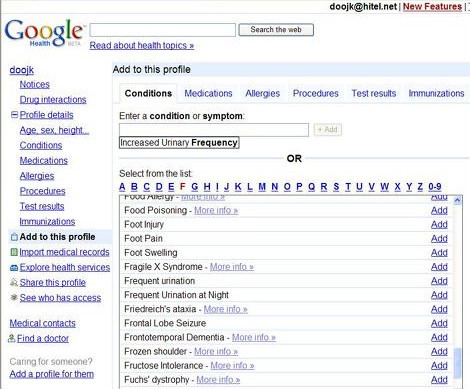Open More info for Food Poisoning
This screenshot has width=470, height=389.
click(x=216, y=211)
